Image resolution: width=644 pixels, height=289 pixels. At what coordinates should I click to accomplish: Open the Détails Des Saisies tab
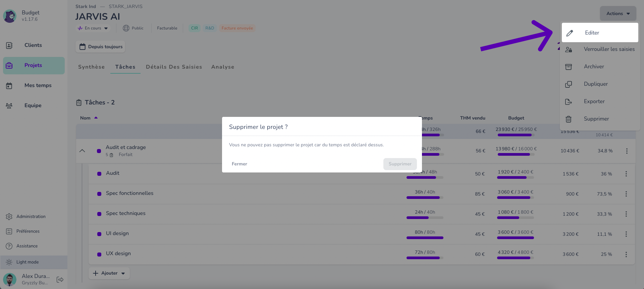pyautogui.click(x=174, y=67)
